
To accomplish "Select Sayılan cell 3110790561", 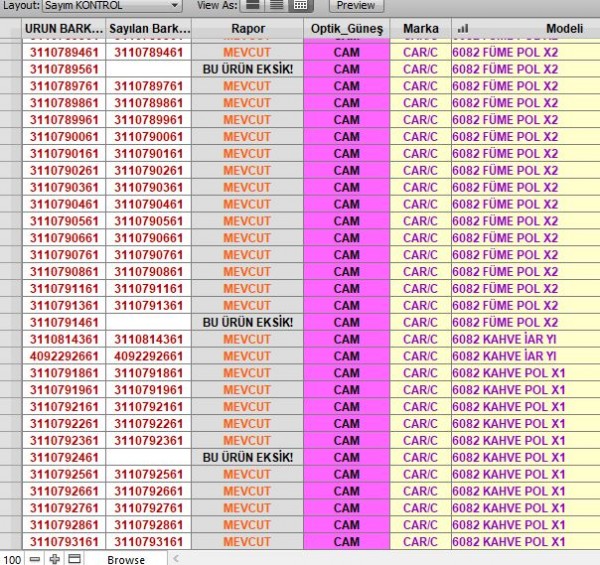I will click(x=149, y=221).
